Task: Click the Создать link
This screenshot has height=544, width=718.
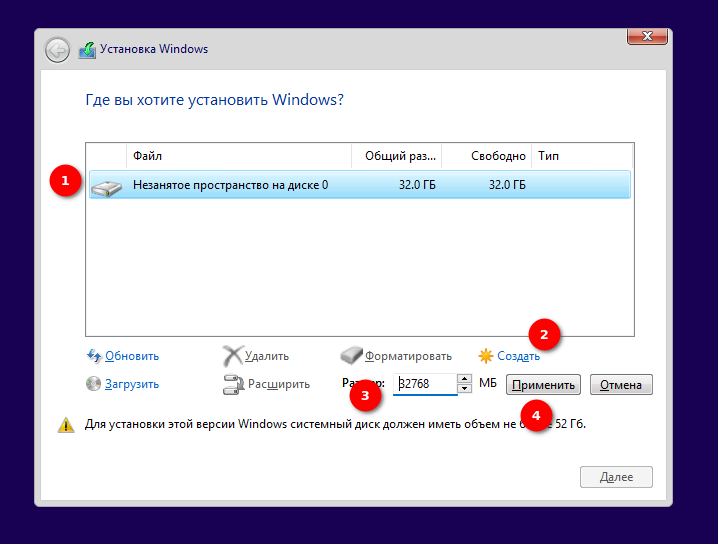Action: tap(518, 356)
